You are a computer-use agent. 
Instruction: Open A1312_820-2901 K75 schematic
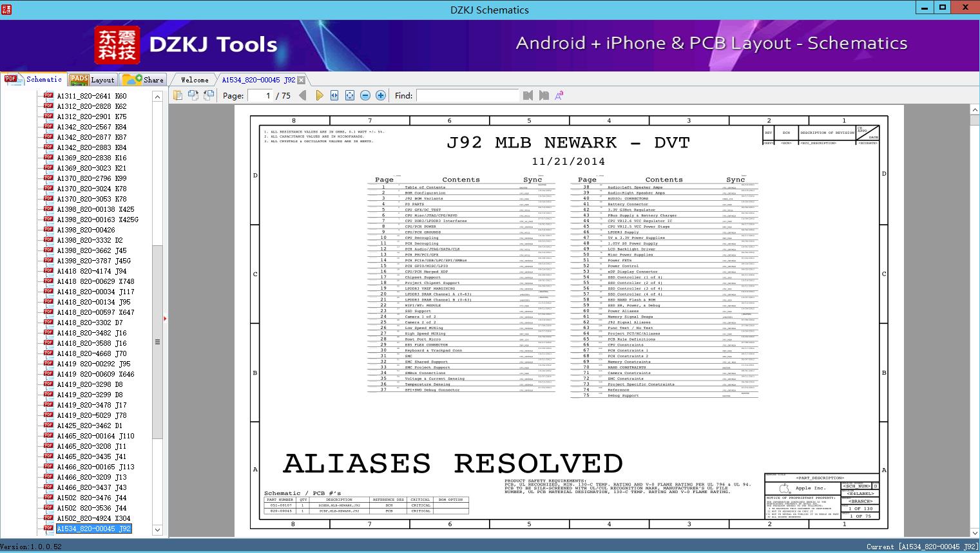tap(91, 117)
